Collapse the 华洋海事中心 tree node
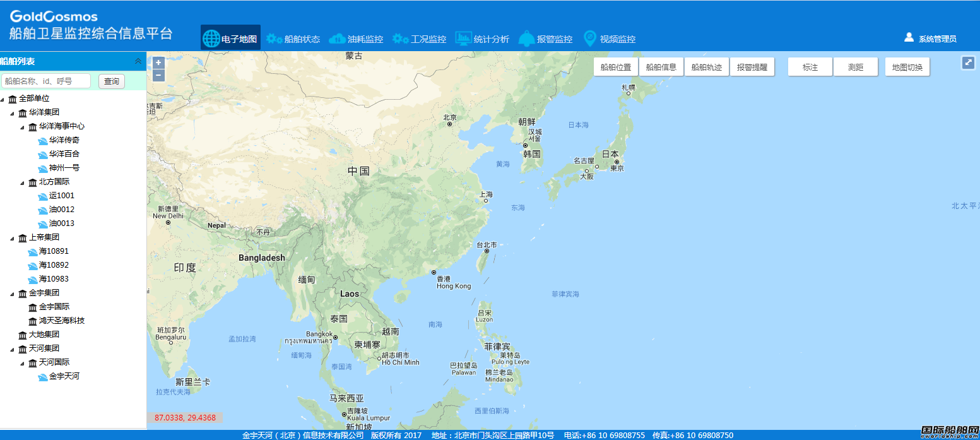Viewport: 980px width, 440px height. [x=23, y=127]
